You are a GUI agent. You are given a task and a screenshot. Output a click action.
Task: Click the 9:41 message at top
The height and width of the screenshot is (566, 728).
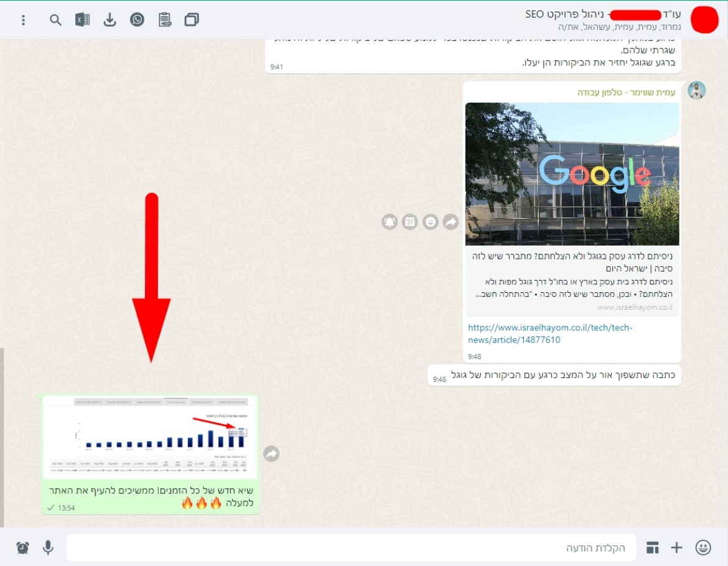(x=473, y=56)
